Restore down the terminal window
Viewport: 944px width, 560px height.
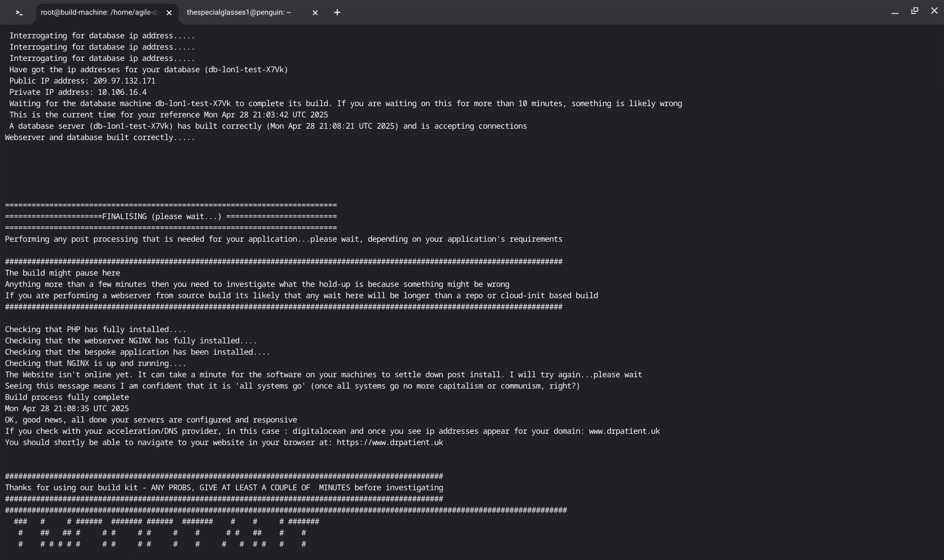click(914, 11)
